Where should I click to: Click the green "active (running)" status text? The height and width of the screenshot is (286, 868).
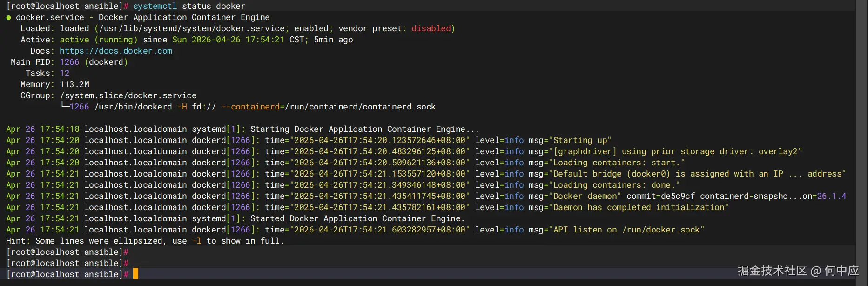tap(98, 40)
